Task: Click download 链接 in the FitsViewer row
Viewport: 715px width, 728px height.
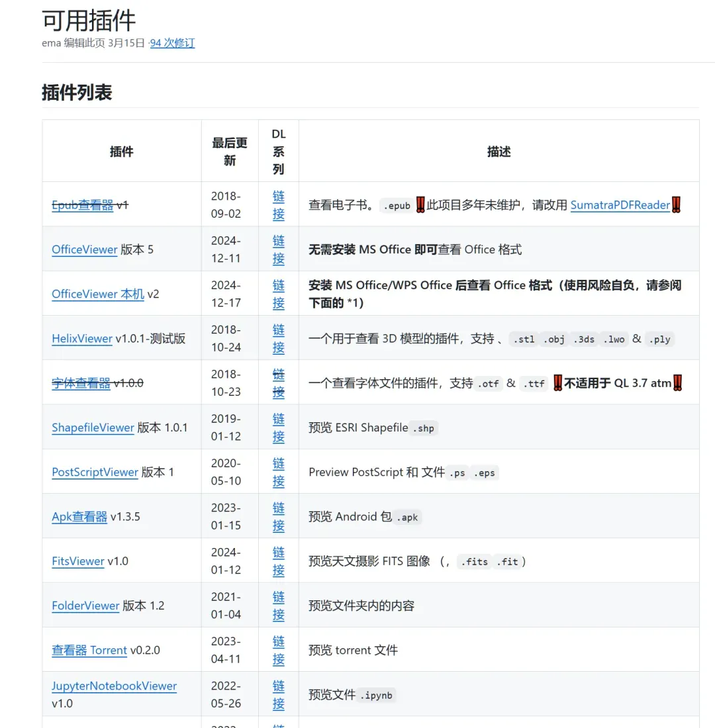Action: [x=278, y=561]
